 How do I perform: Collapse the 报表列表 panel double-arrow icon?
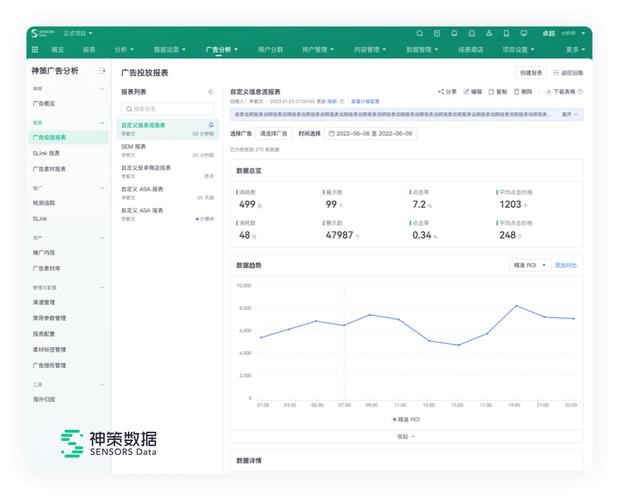(211, 92)
